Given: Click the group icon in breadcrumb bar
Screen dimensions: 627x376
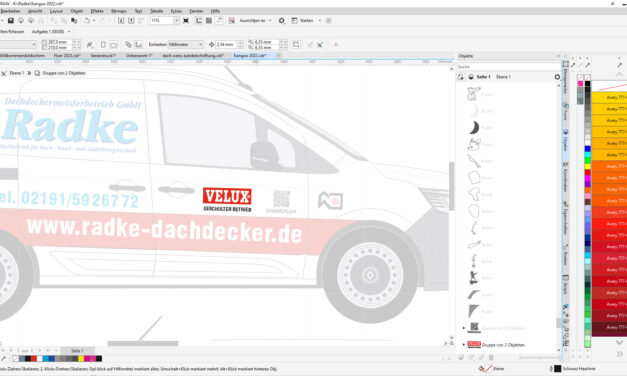Looking at the screenshot, I should pos(37,73).
